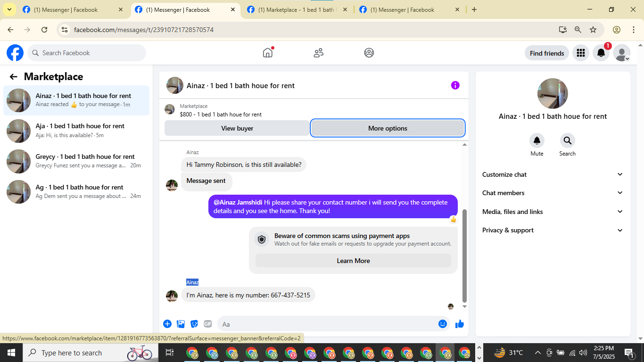Click the @Ainaz Jamshidi mention
644x362 pixels.
click(x=238, y=202)
